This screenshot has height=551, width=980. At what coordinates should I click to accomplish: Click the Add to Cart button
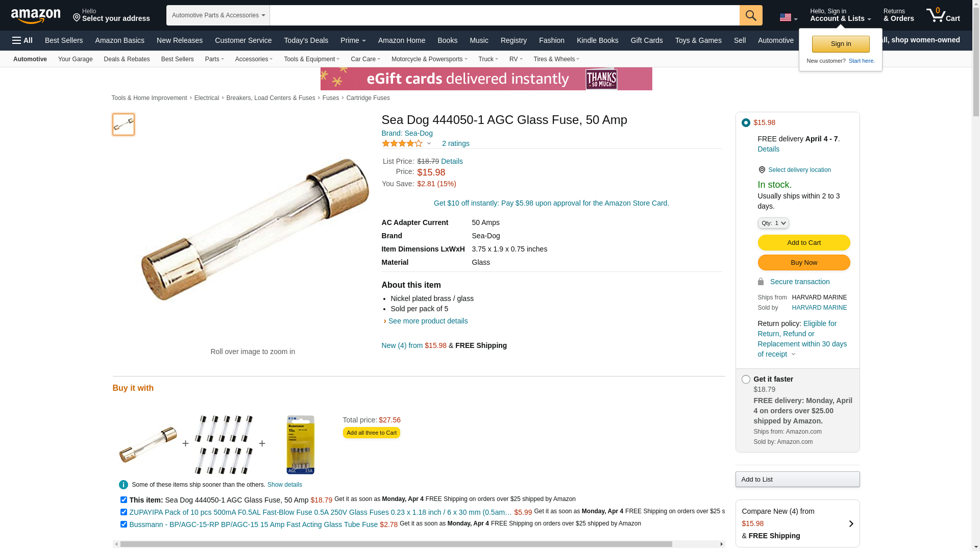803,243
